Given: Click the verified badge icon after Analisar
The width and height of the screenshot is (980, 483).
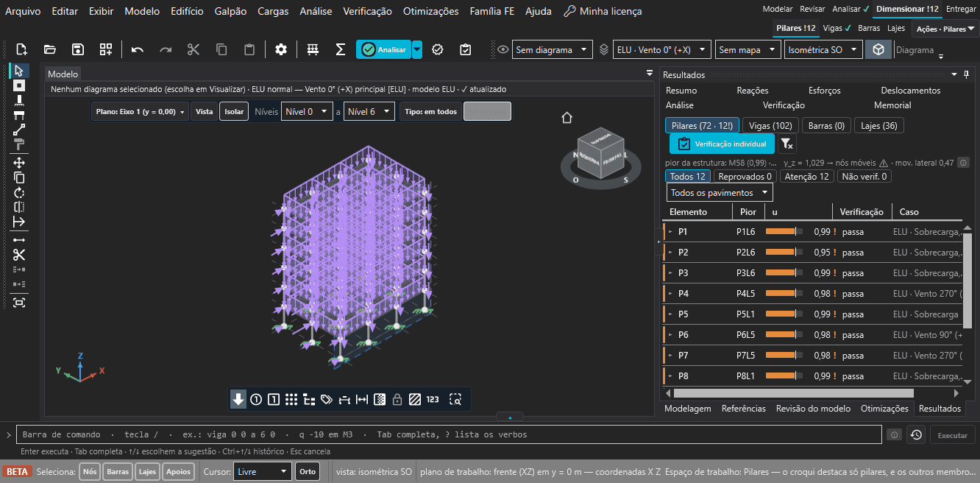Looking at the screenshot, I should tap(438, 49).
